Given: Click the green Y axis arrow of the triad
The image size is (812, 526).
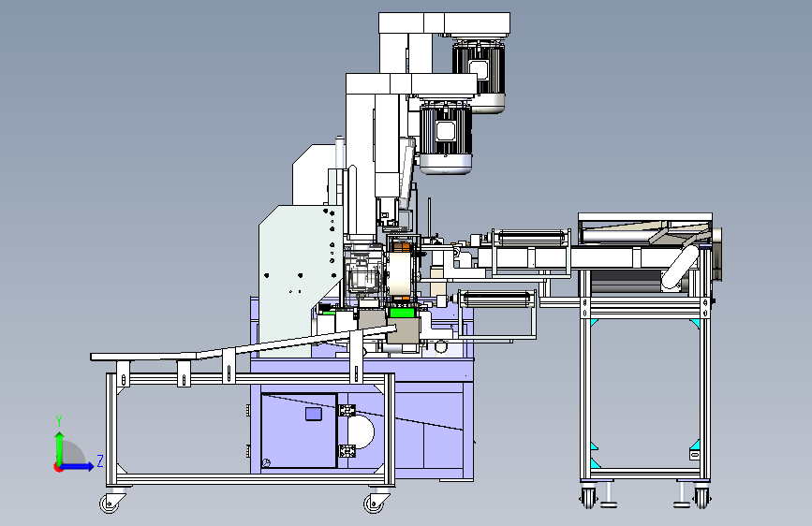Looking at the screenshot, I should (x=60, y=448).
